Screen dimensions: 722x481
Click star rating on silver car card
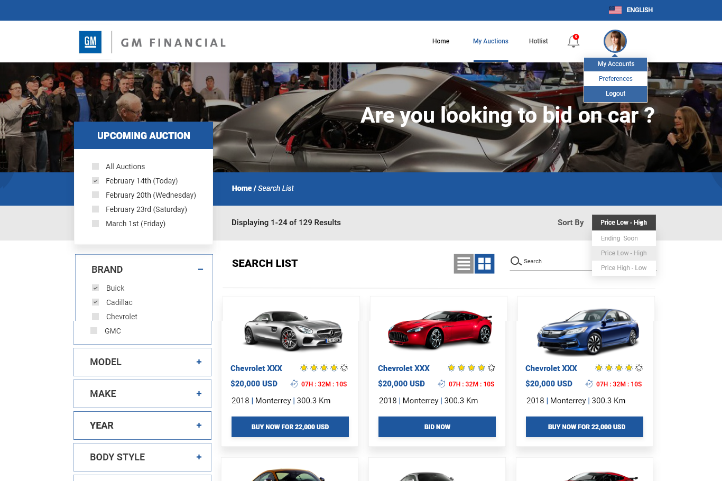(x=324, y=368)
